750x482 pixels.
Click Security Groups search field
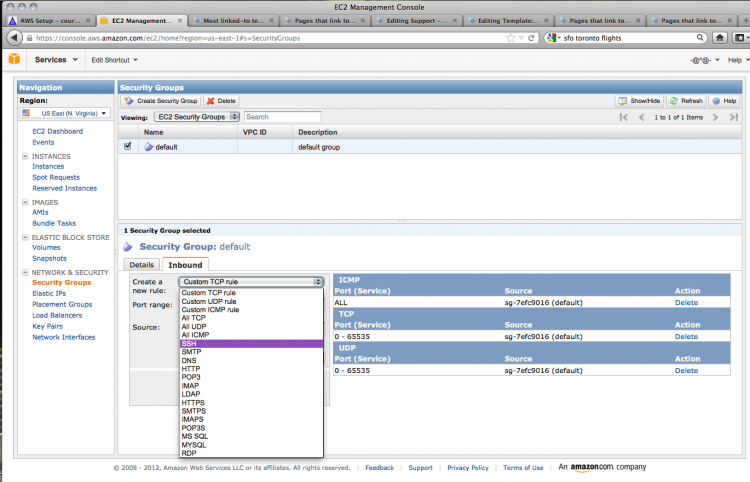click(282, 117)
